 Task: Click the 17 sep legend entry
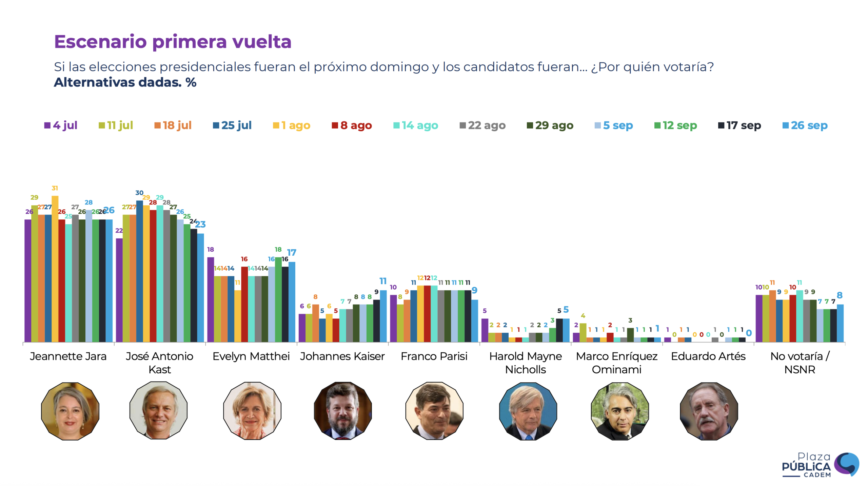click(x=739, y=125)
